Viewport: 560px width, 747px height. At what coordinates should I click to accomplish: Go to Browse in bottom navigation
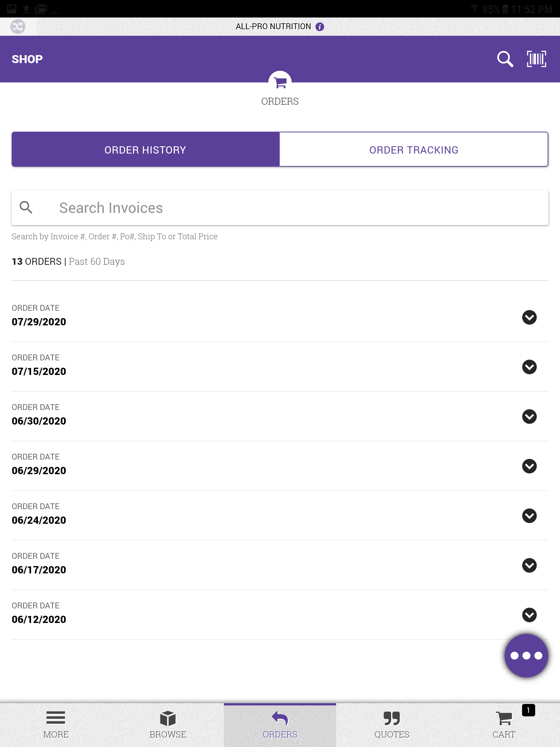pyautogui.click(x=168, y=725)
